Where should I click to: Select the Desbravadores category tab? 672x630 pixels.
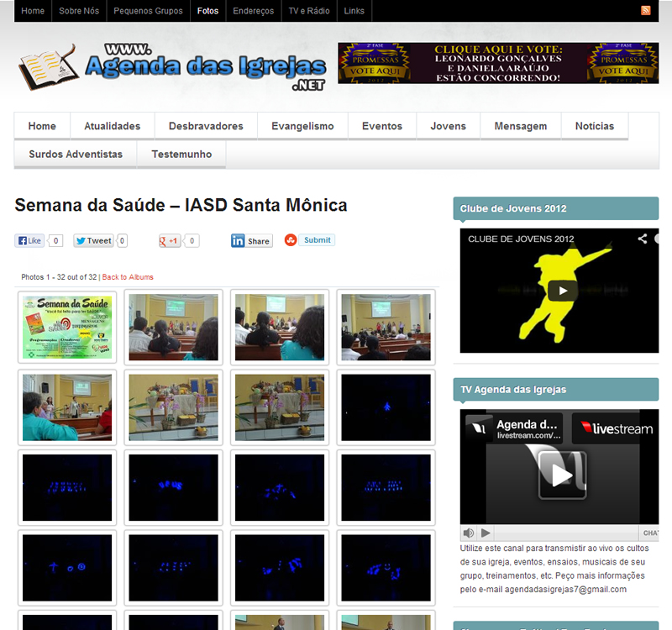tap(206, 126)
